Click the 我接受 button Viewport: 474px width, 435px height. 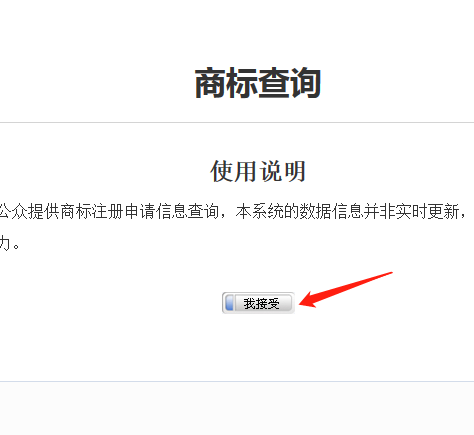coord(258,303)
